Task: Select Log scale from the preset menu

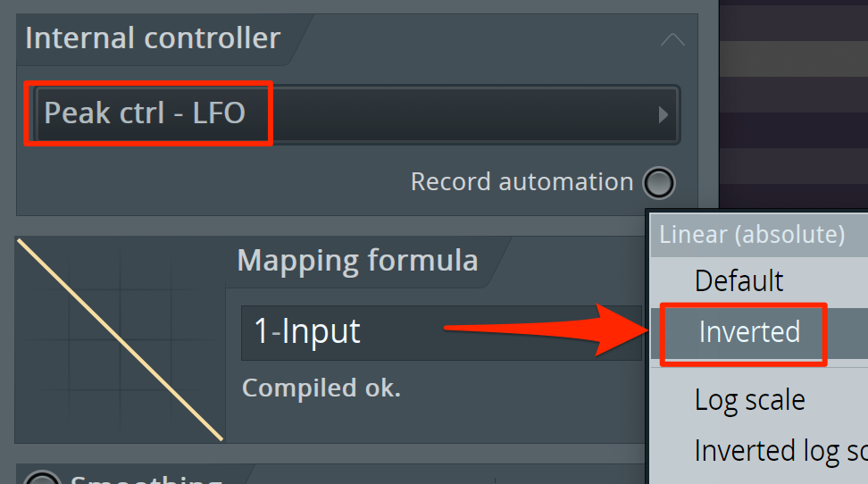Action: tap(749, 400)
